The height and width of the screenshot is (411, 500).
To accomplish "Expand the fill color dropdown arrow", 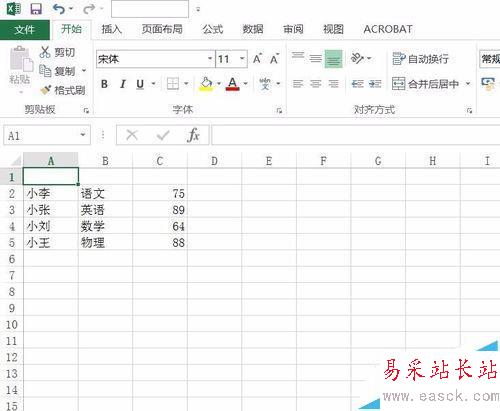I will (x=219, y=84).
